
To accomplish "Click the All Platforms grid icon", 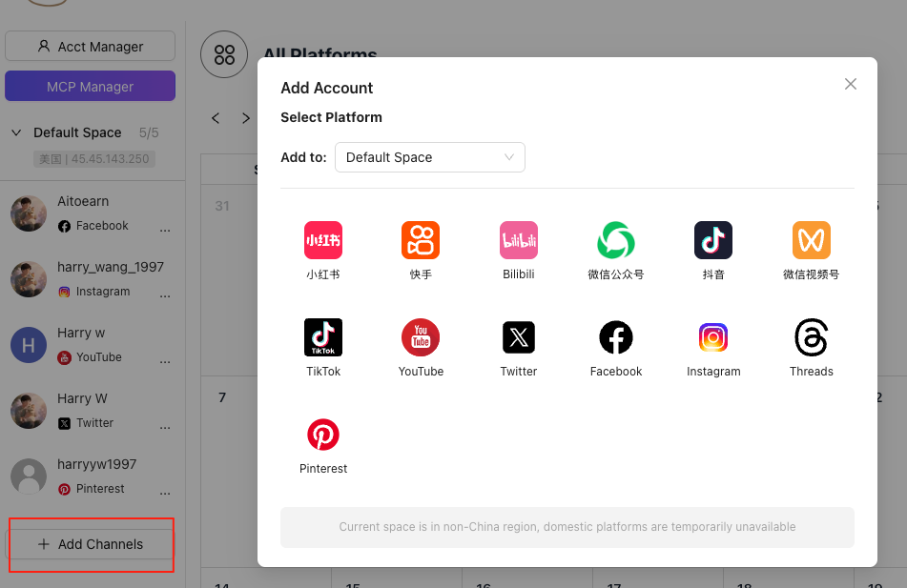I will click(x=224, y=54).
